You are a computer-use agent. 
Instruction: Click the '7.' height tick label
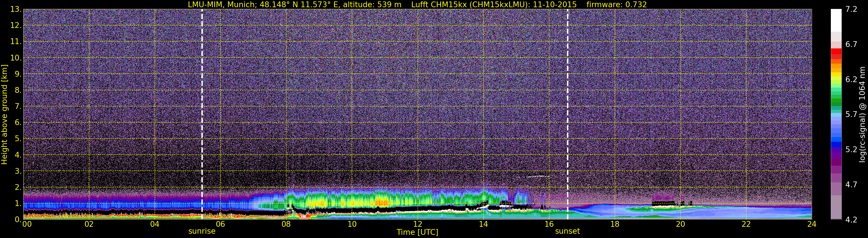pos(18,106)
